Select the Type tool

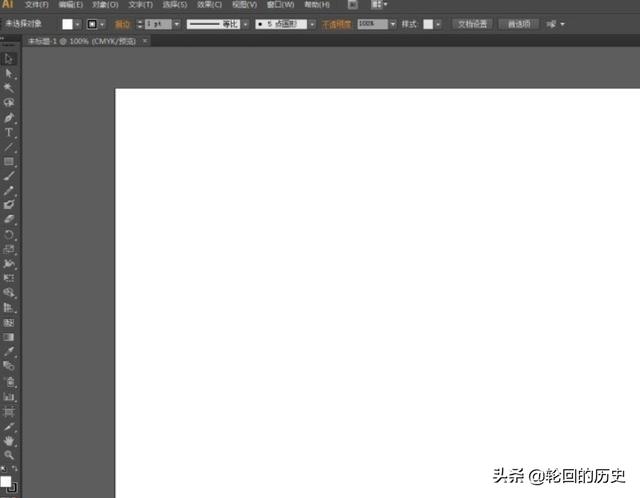[9, 132]
